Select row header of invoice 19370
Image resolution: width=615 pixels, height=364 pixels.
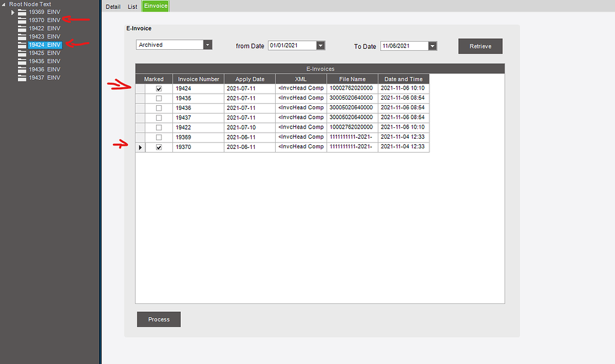[141, 148]
